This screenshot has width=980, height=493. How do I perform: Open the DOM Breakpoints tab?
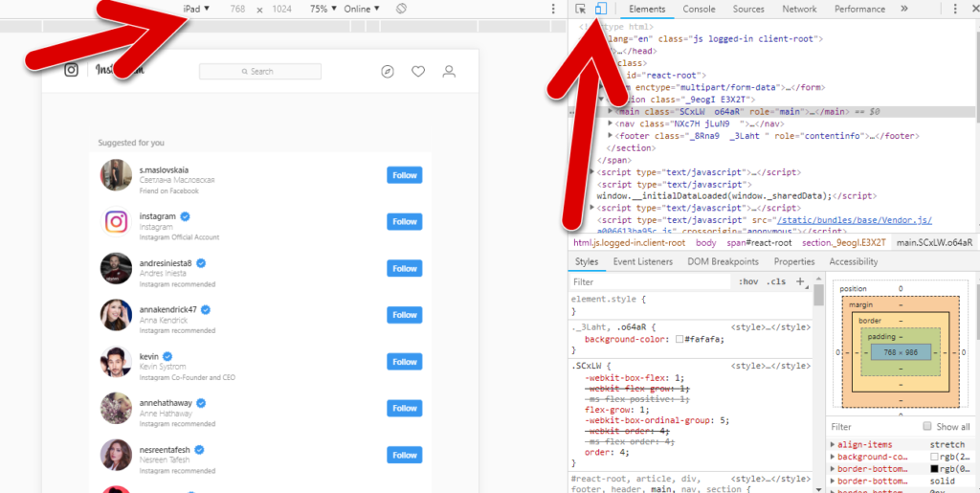click(723, 261)
